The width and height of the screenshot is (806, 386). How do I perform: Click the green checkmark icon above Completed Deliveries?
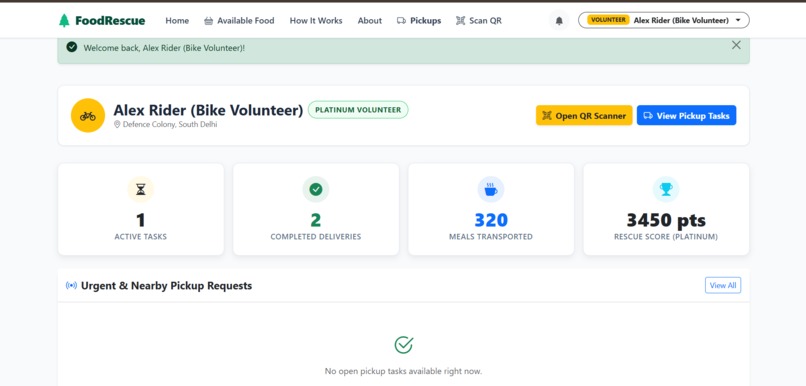pos(316,190)
